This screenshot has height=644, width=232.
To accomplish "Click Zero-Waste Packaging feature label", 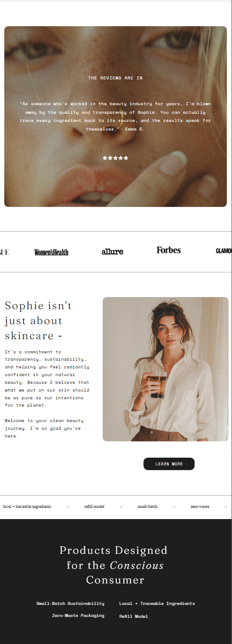I will point(78,615).
